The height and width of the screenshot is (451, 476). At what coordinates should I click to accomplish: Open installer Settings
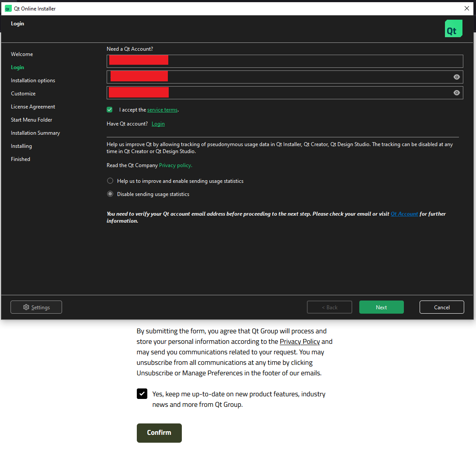coord(36,307)
